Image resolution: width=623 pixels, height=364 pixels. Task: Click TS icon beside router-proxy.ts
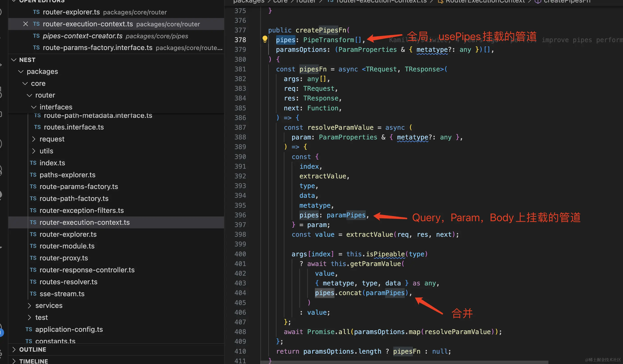click(x=33, y=258)
